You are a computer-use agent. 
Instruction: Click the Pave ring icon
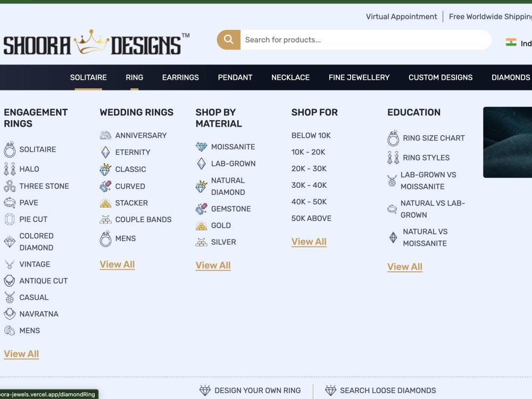(10, 203)
